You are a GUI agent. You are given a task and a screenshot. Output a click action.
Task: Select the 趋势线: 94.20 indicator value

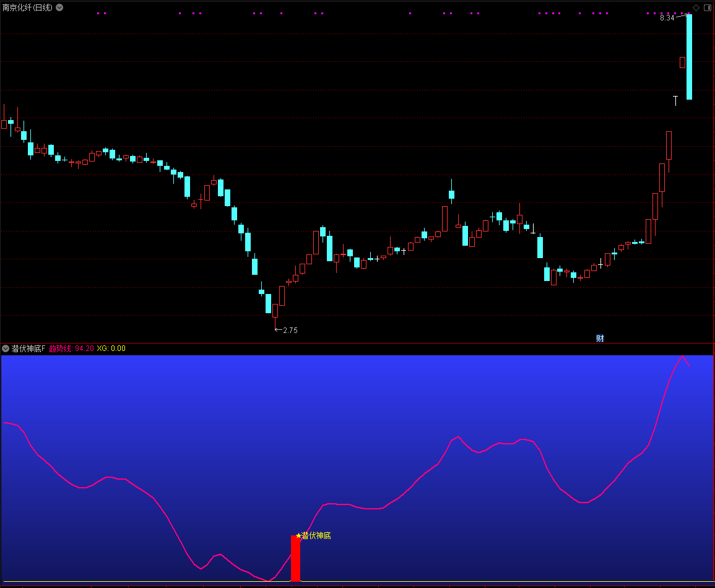click(71, 348)
